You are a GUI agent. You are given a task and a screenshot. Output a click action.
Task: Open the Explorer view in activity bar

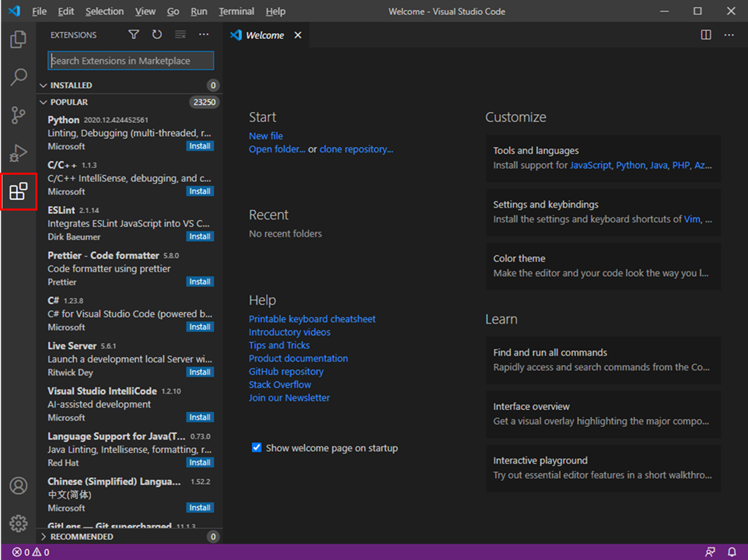18,39
